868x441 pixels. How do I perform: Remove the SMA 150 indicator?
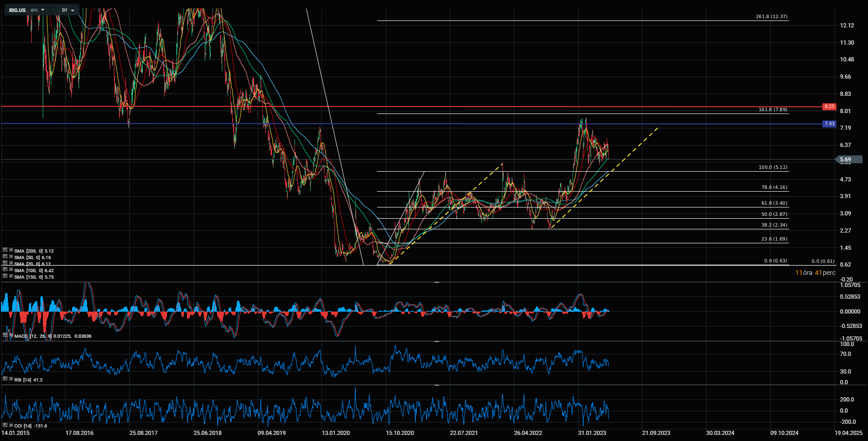point(10,277)
